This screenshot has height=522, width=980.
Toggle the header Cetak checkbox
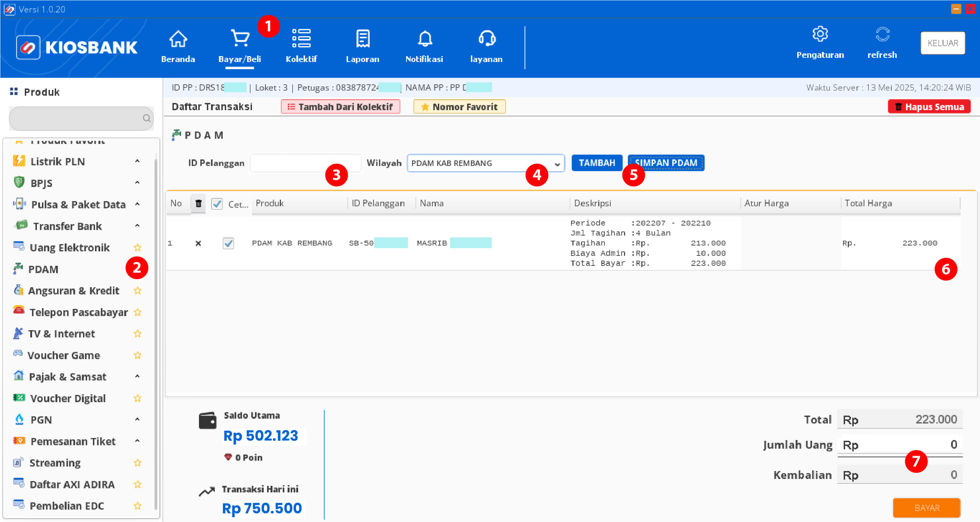click(217, 204)
